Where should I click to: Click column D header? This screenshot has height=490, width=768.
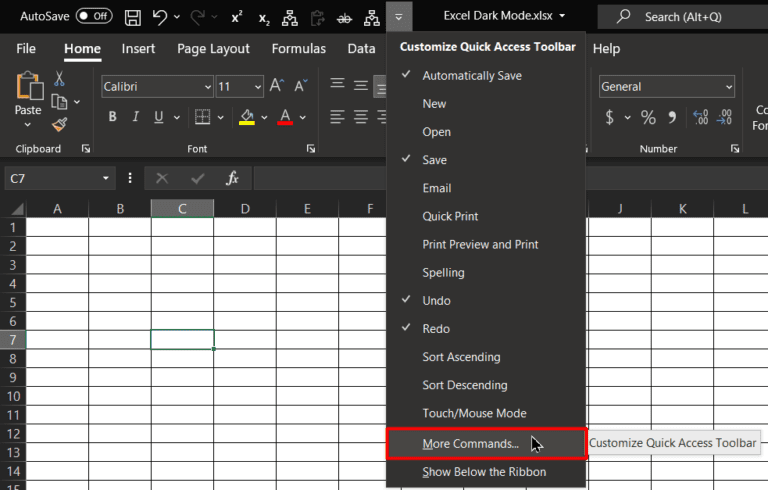tap(245, 209)
